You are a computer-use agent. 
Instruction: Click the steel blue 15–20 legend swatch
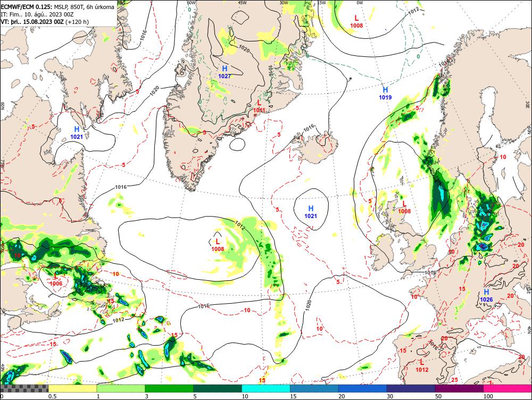[x=314, y=389]
